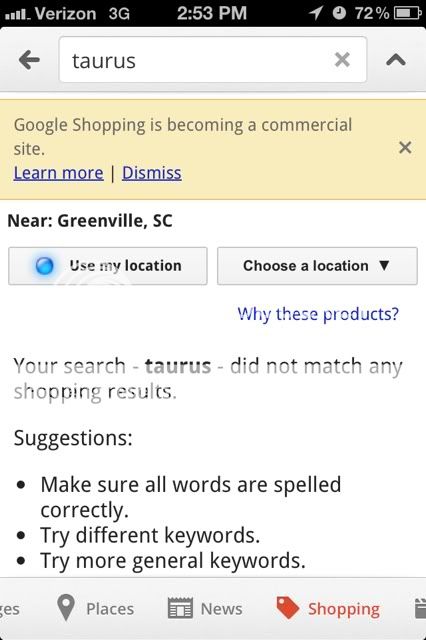Viewport: 426px width, 640px height.
Task: Open the Choose a location dropdown
Action: 317,266
